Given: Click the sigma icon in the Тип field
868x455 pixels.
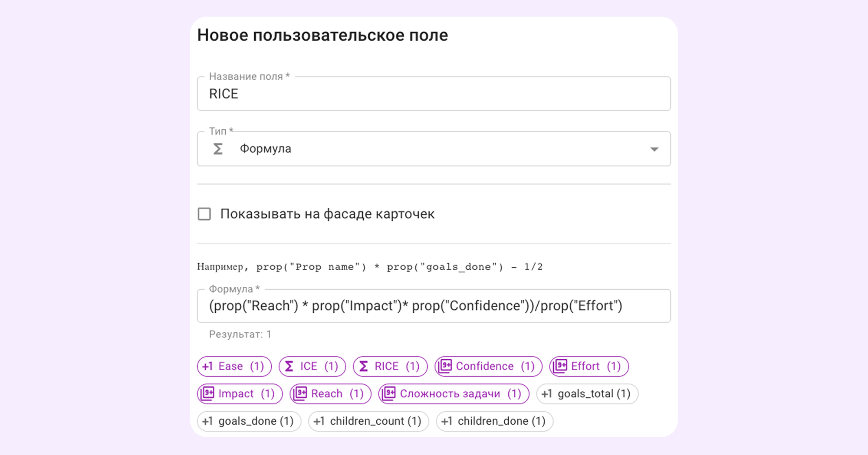Looking at the screenshot, I should [218, 149].
